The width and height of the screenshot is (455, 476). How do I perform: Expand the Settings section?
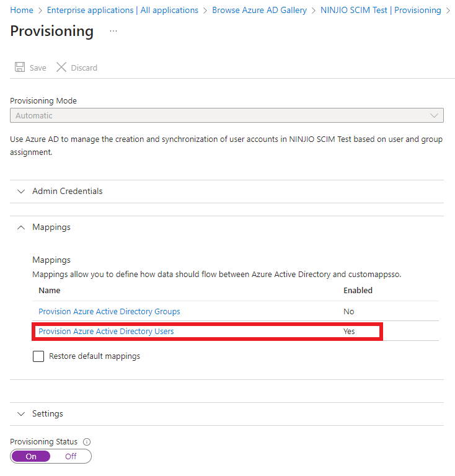tap(48, 413)
